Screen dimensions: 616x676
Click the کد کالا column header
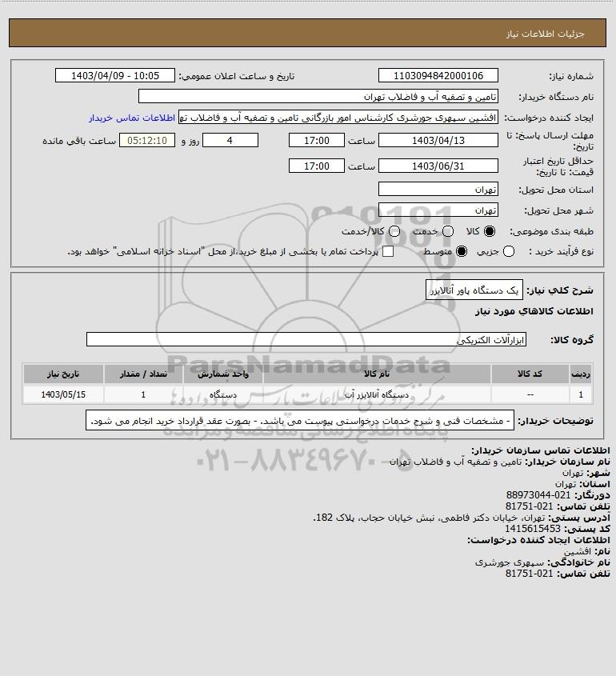[530, 374]
